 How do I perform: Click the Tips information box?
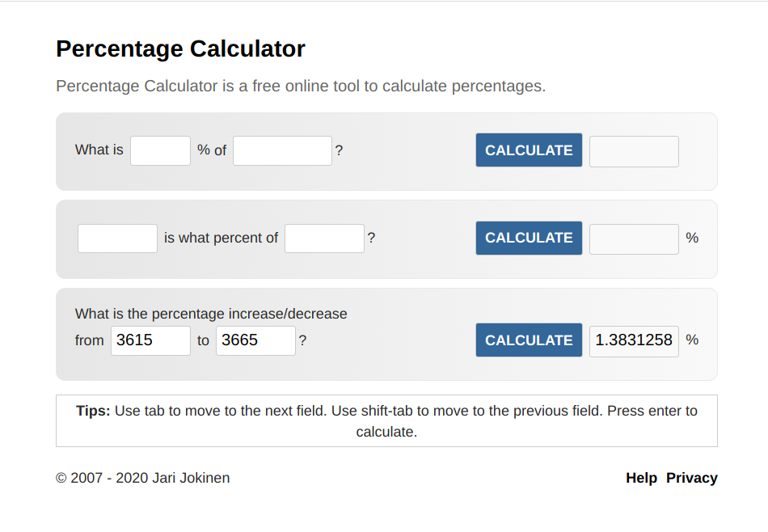coord(386,420)
